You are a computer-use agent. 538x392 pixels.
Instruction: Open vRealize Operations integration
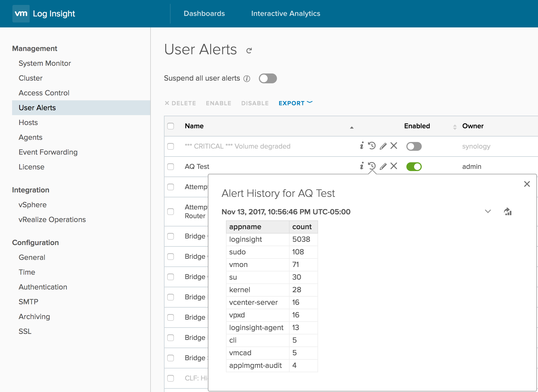tap(52, 220)
